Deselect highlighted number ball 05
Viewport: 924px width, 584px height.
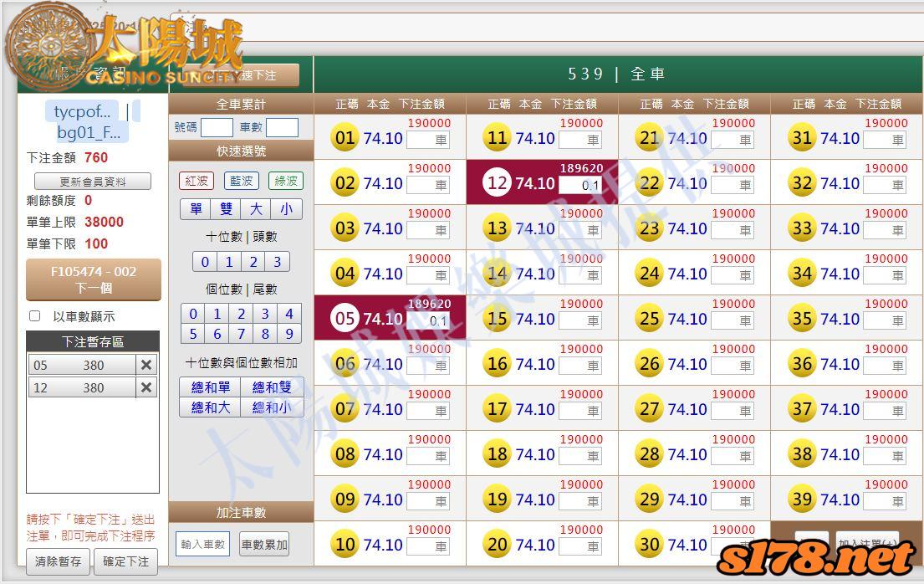(x=345, y=319)
